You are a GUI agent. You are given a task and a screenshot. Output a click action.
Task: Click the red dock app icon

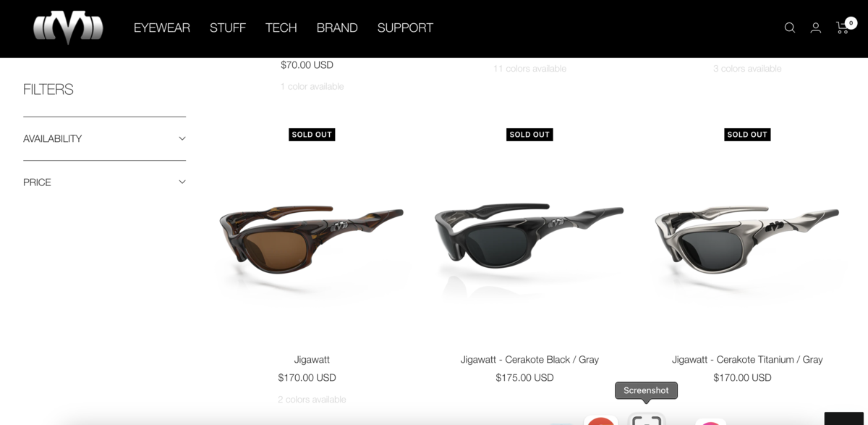tap(600, 421)
